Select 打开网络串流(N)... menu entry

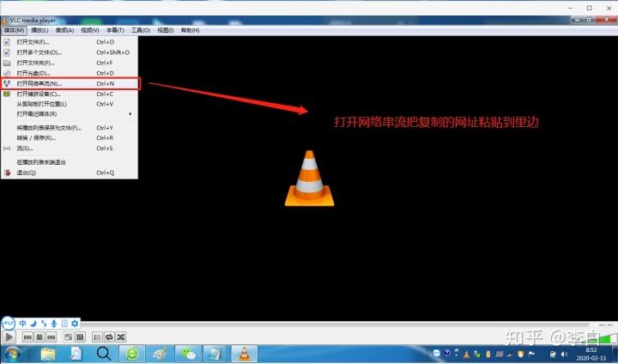pos(70,83)
